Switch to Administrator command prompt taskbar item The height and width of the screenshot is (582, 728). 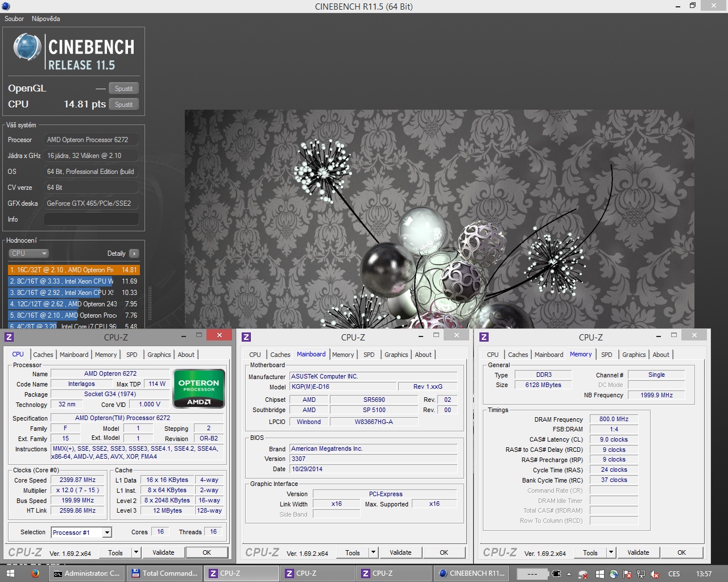point(86,573)
